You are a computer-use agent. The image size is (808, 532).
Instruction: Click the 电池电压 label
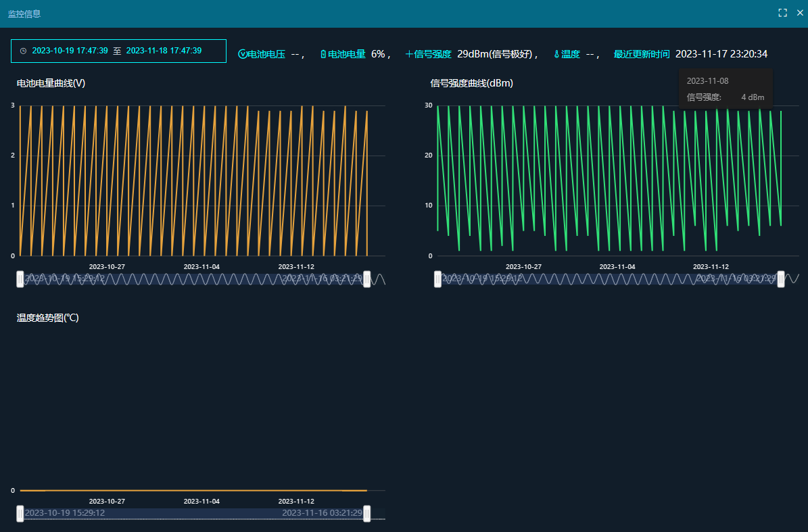266,54
